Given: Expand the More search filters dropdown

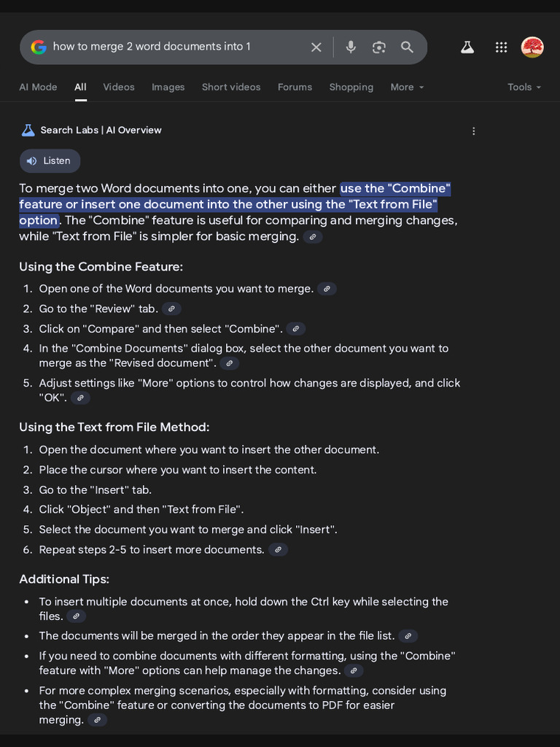Looking at the screenshot, I should [x=407, y=88].
